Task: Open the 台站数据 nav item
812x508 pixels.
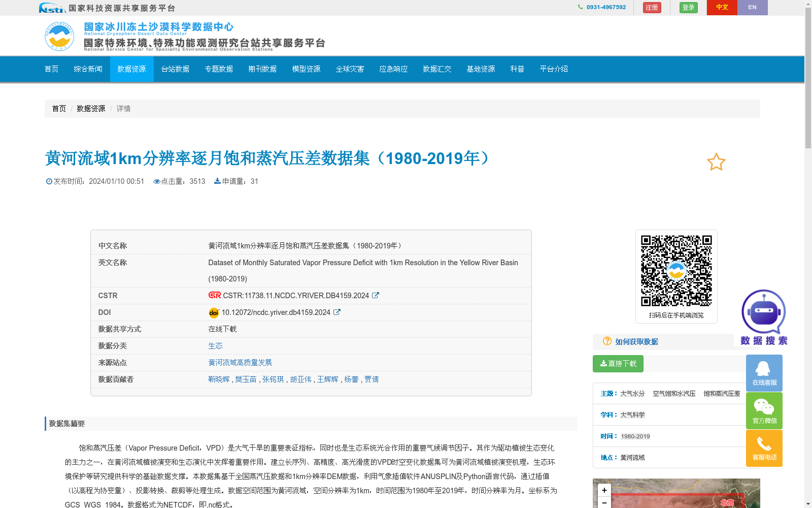Action: (175, 69)
